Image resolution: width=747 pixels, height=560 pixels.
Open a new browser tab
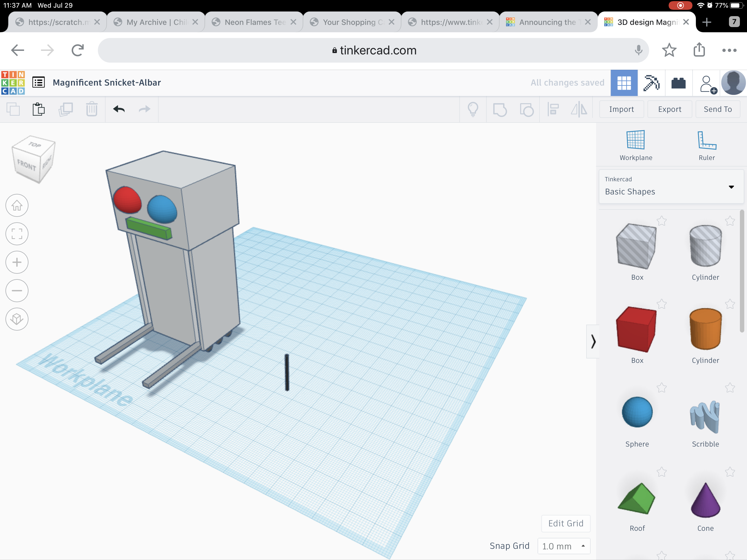(x=707, y=22)
